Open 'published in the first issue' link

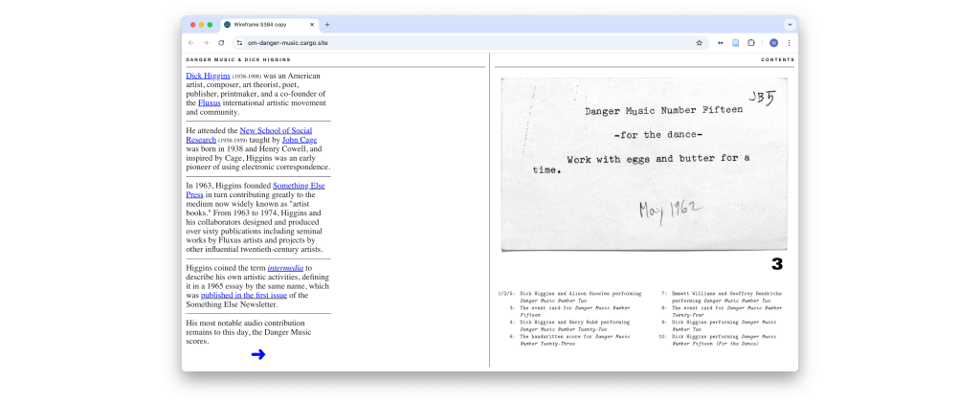click(244, 295)
